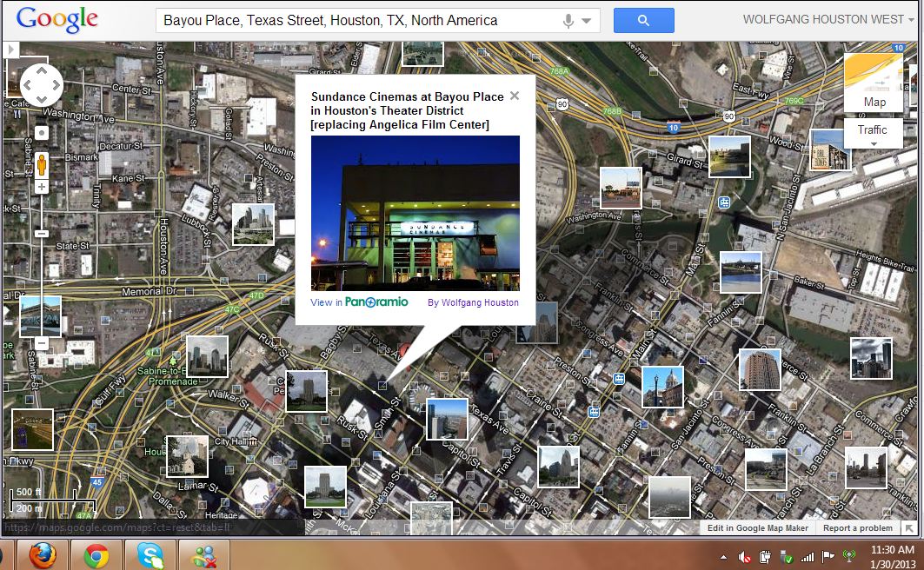Open the WOLFGANG HOUSTON WEST account menu

pos(828,19)
